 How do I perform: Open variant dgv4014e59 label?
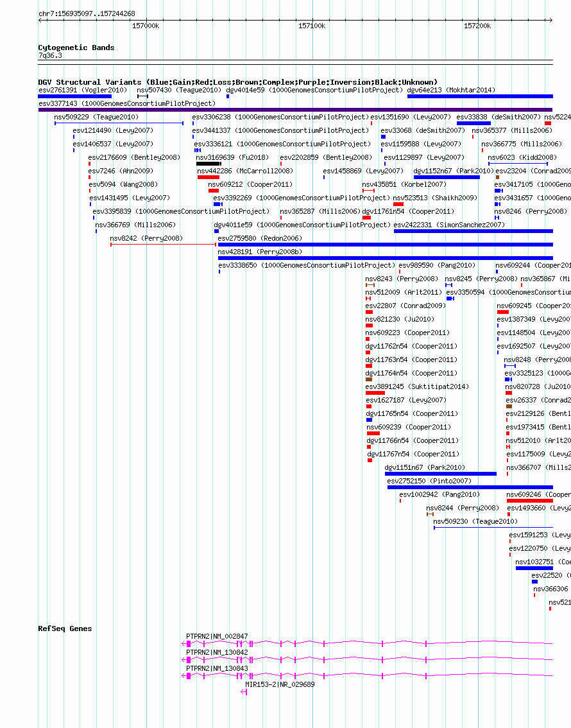[x=314, y=90]
